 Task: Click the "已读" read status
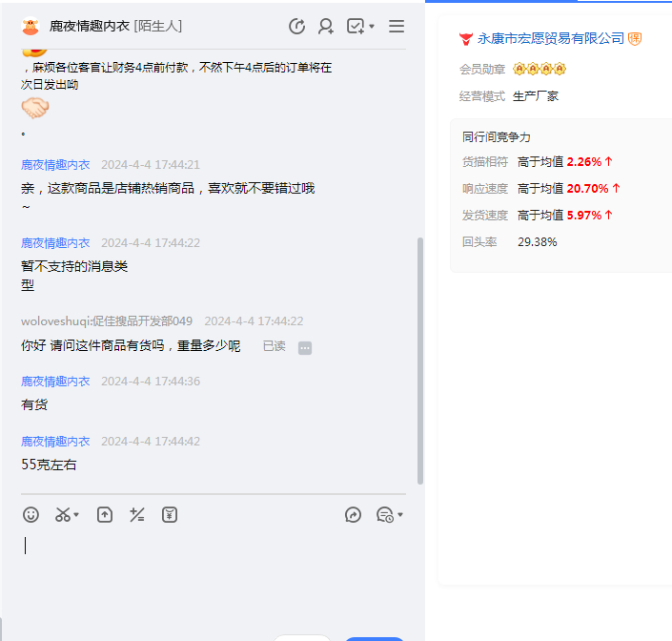click(274, 345)
